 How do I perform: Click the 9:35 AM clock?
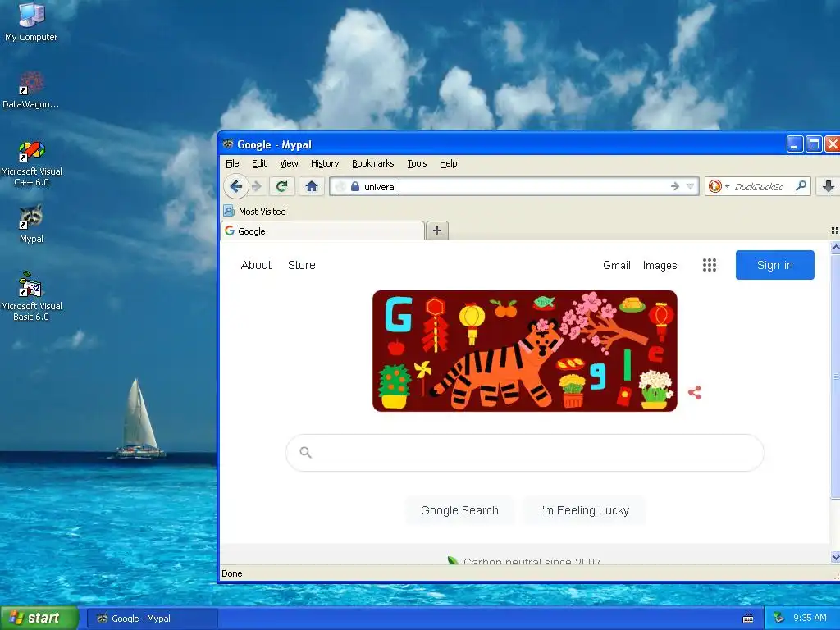[810, 619]
